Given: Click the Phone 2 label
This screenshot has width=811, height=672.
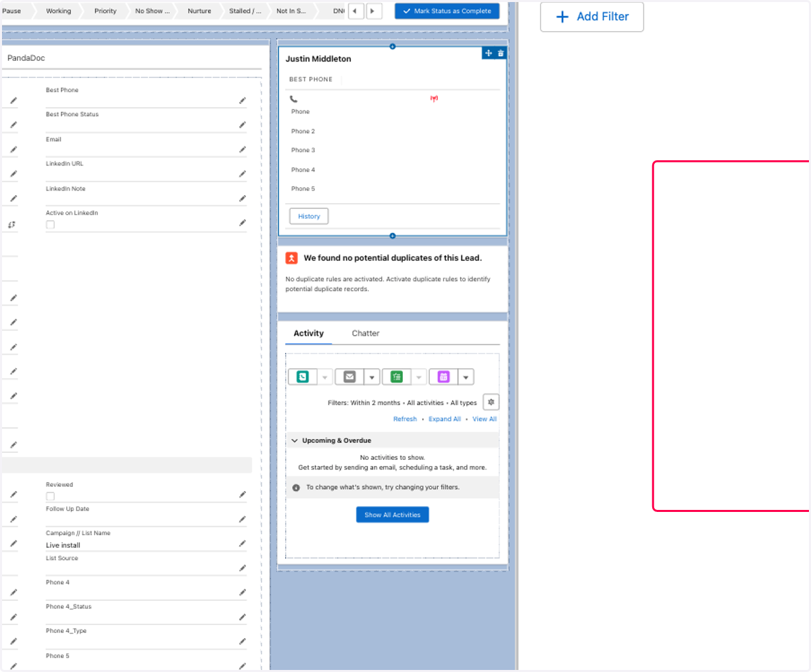Looking at the screenshot, I should 303,131.
